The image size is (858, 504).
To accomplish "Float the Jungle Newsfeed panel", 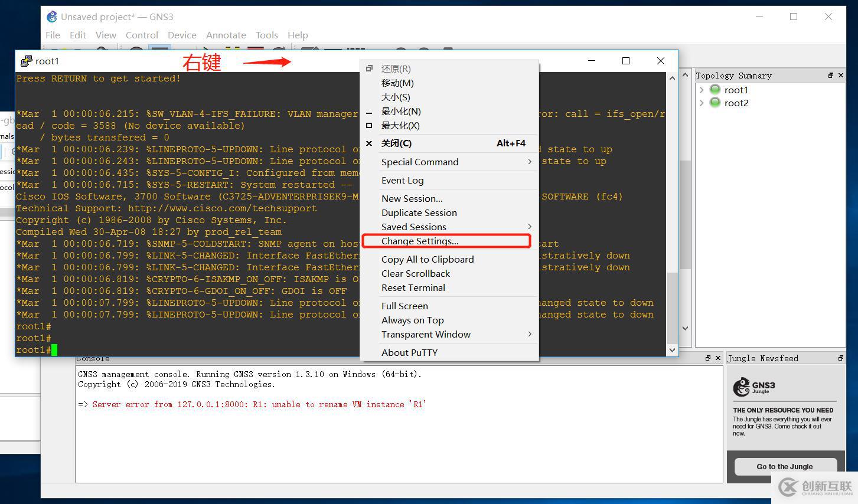I will (840, 358).
